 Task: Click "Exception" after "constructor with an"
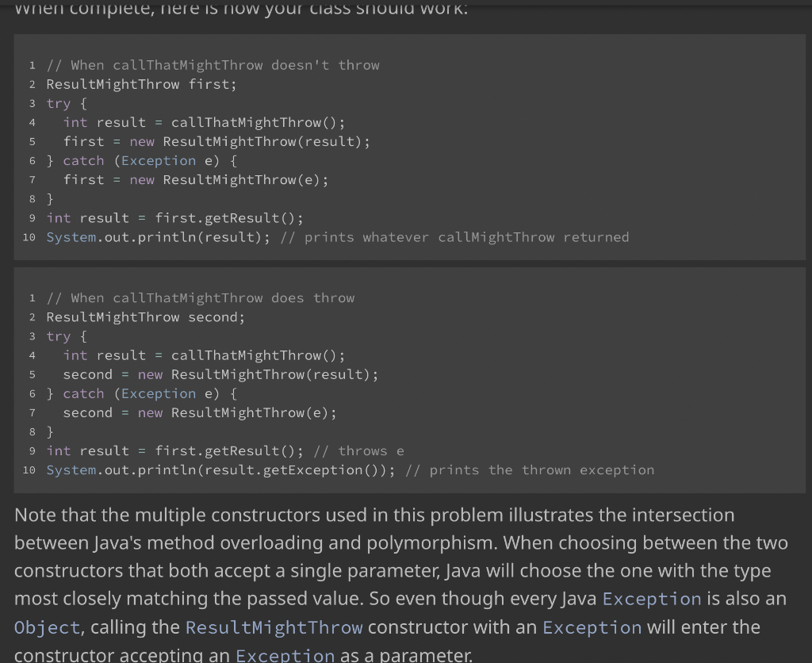click(592, 627)
